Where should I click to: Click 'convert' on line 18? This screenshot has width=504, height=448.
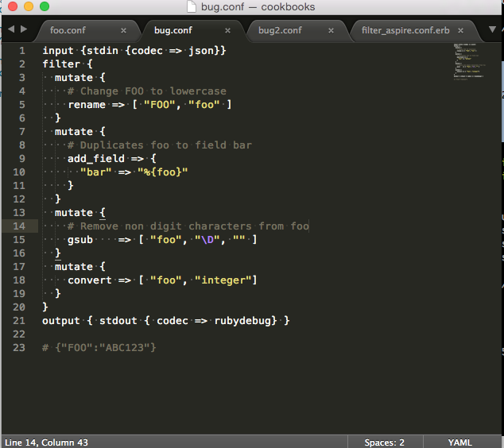coord(90,280)
